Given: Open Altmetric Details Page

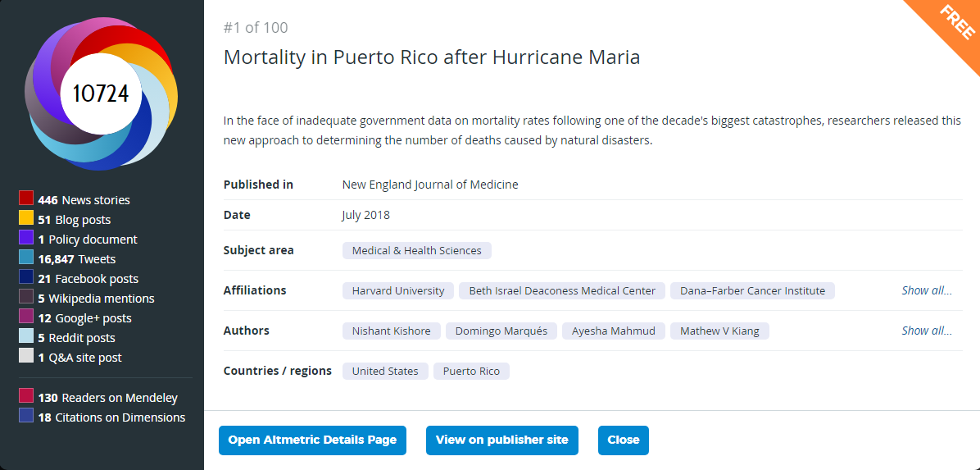Looking at the screenshot, I should pyautogui.click(x=312, y=440).
